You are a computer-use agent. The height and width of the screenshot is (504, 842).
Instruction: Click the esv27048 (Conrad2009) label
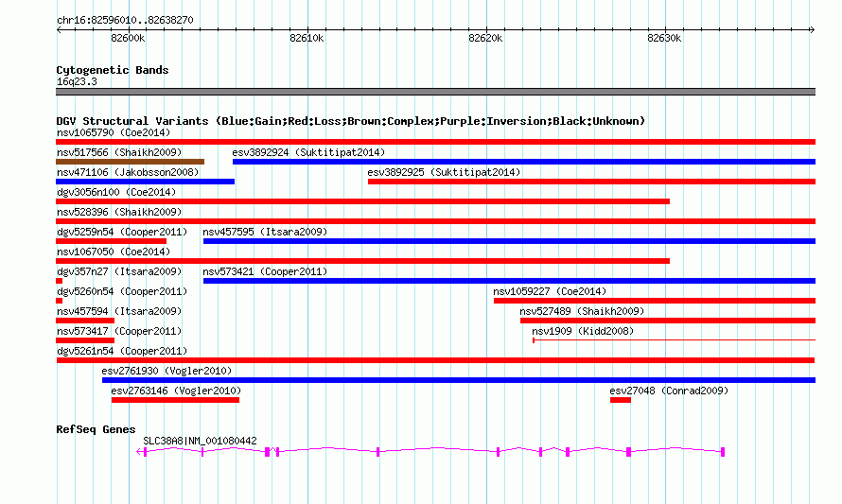point(669,391)
